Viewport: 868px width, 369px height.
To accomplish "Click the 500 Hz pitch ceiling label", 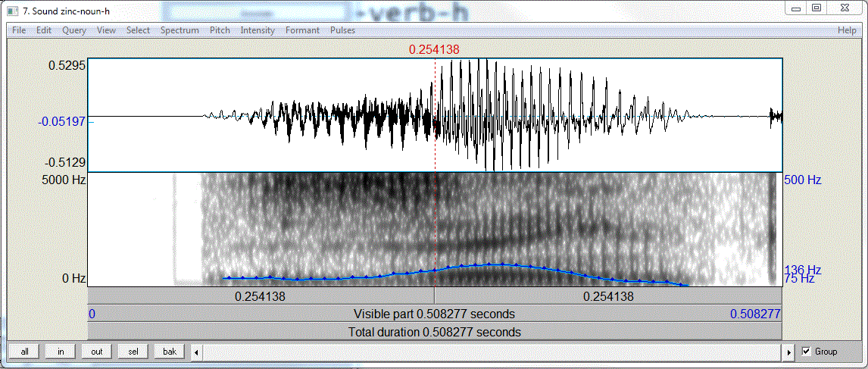I will 802,180.
